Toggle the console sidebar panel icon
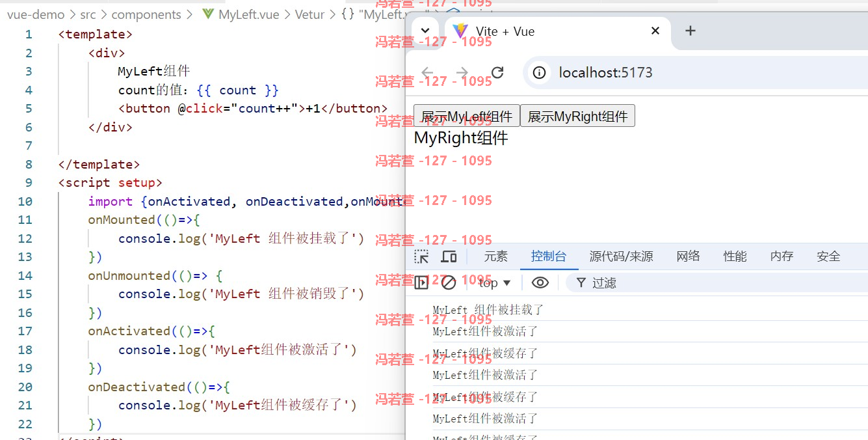The width and height of the screenshot is (868, 440). point(421,282)
